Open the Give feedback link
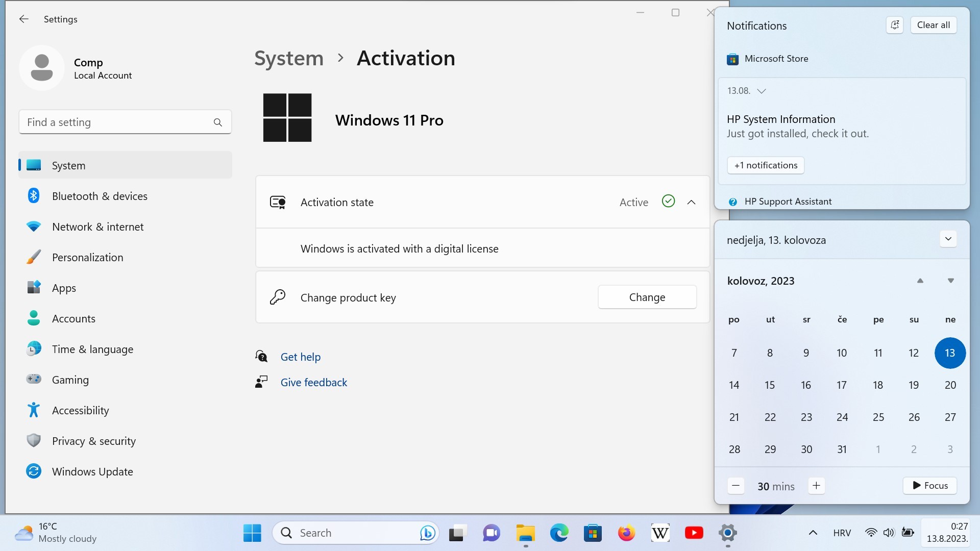Screen dimensions: 980x551 (x=314, y=383)
